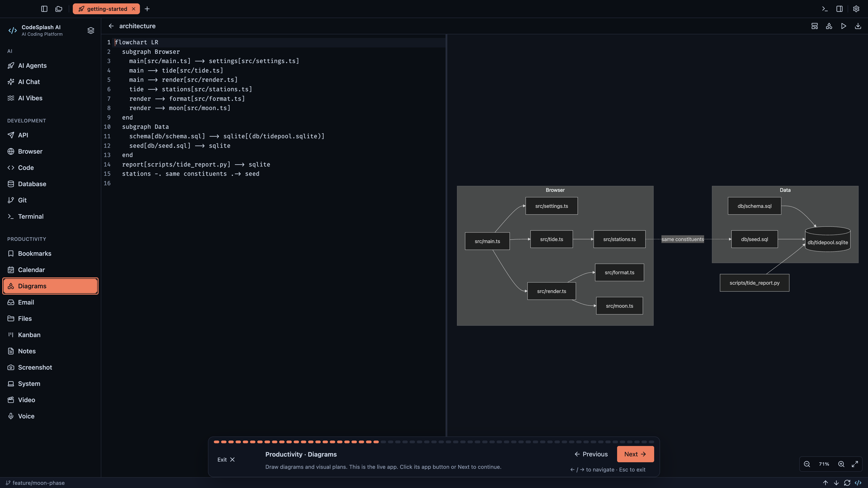Run the diagram with the play icon

click(843, 26)
